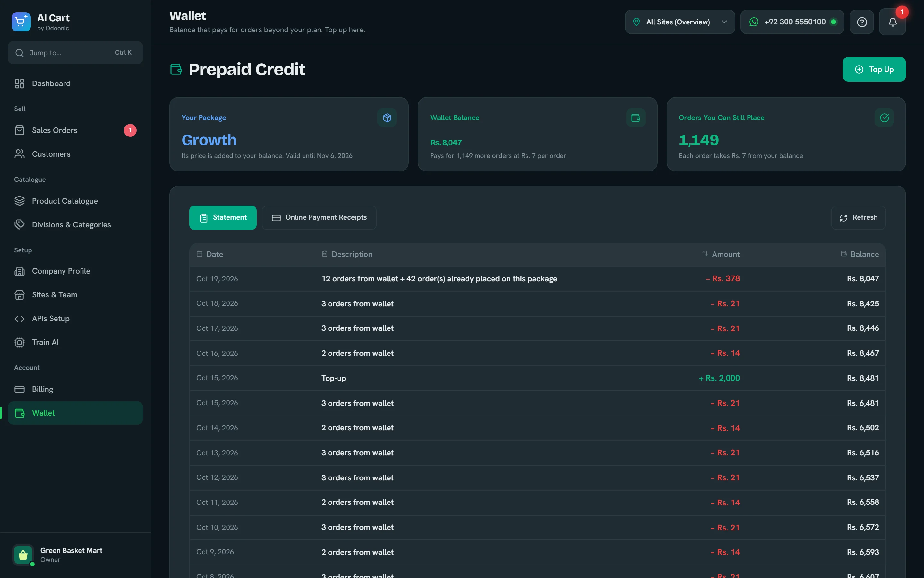Click the calendar icon in Date column header
Viewport: 924px width, 578px height.
coord(199,254)
